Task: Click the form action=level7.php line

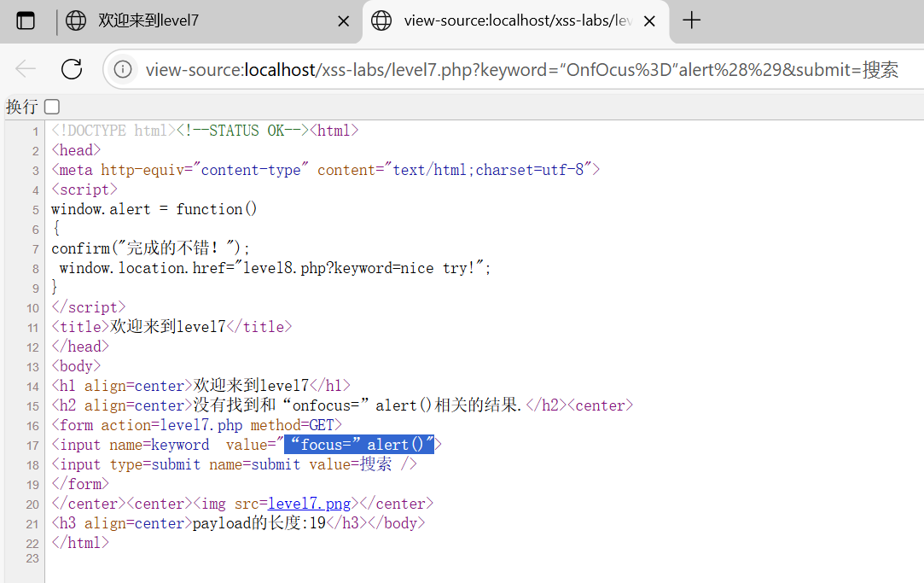Action: tap(196, 426)
